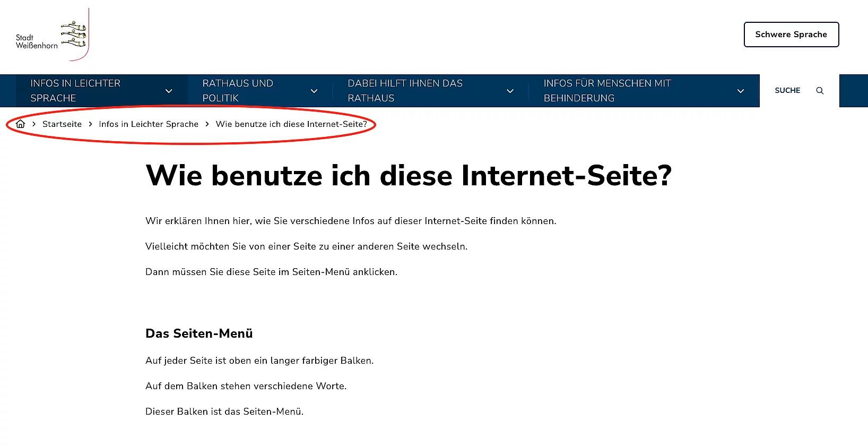Expand the chevron beside Dabei hilft Ihnen das Rathaus
The height and width of the screenshot is (446, 868).
point(510,91)
